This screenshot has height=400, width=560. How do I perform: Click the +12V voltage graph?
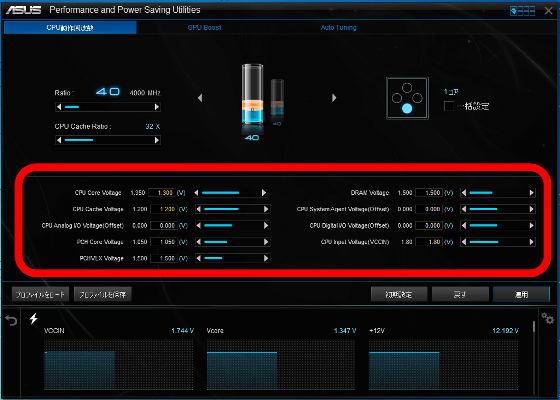click(x=443, y=364)
